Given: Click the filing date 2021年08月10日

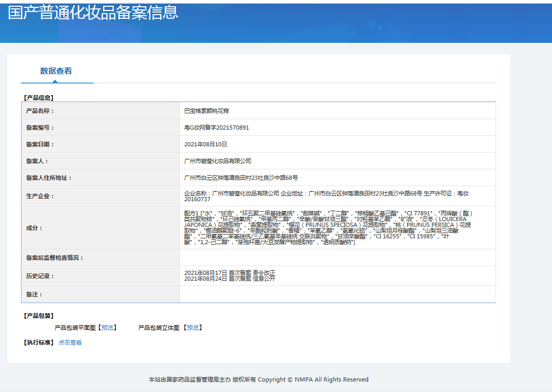Looking at the screenshot, I should click(206, 144).
